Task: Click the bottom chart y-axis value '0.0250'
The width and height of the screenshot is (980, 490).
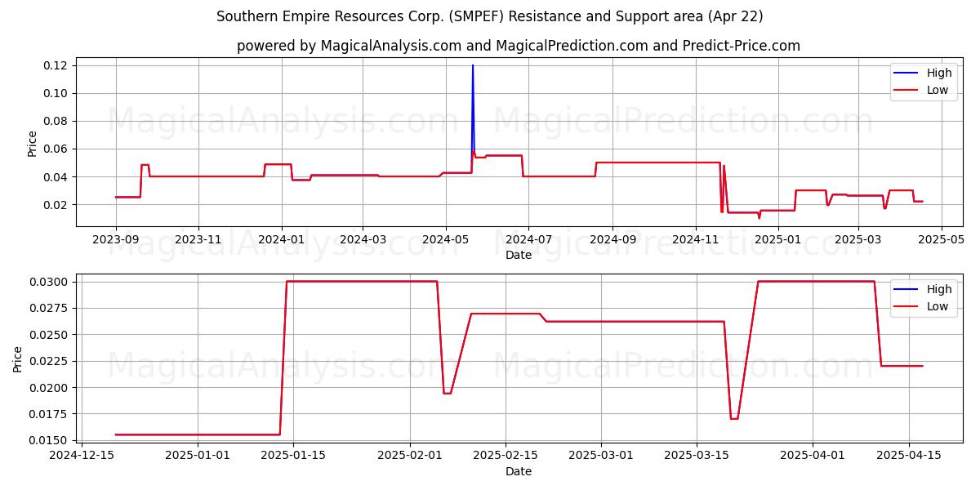Action: [51, 335]
